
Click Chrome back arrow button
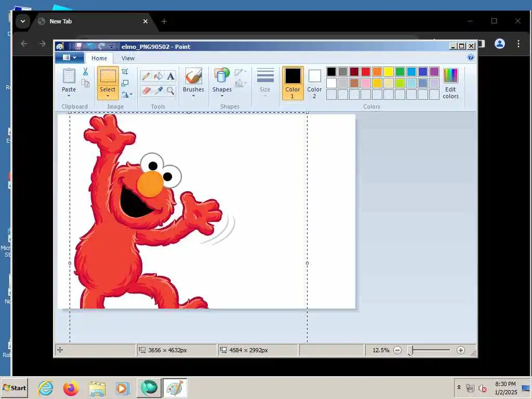click(24, 44)
